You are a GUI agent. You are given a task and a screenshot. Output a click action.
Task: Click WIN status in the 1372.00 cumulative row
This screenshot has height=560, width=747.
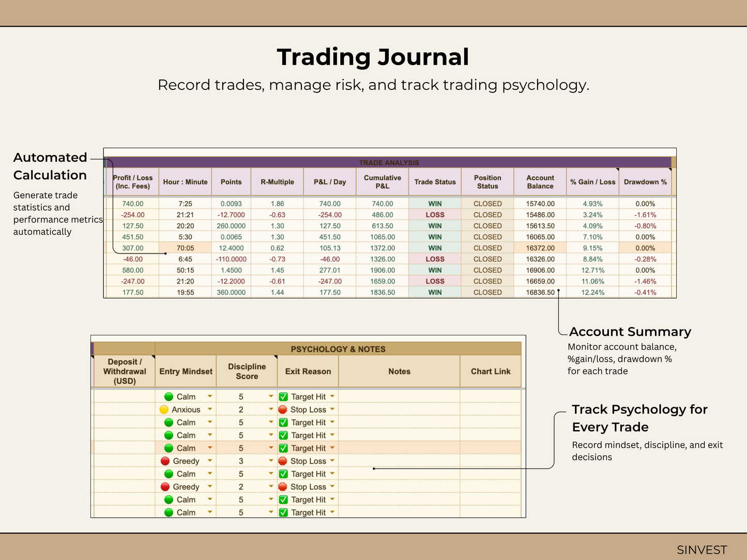pos(435,248)
